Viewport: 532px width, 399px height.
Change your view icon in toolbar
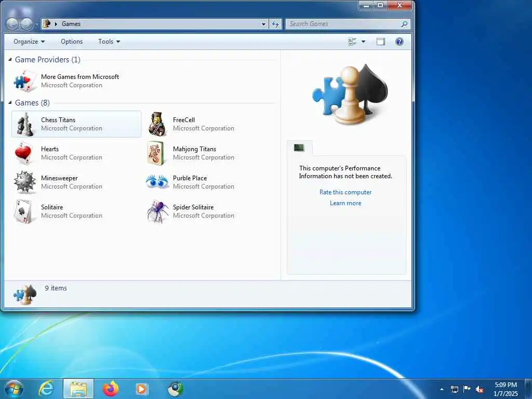[x=353, y=42]
